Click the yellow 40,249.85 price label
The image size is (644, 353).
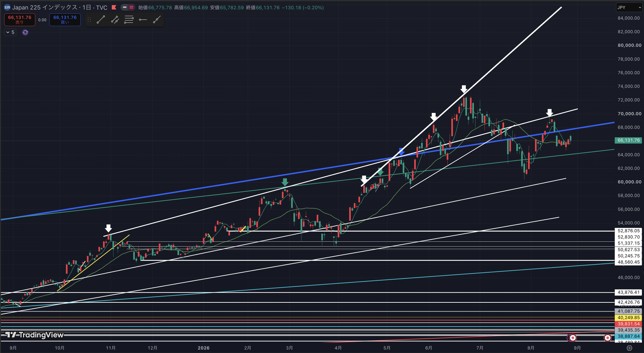tap(628, 318)
